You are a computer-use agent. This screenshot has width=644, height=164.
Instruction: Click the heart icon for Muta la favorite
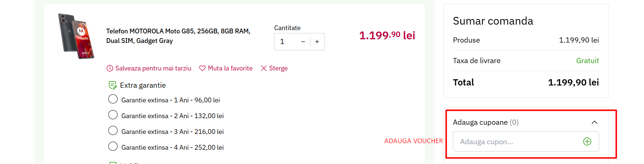(x=202, y=68)
